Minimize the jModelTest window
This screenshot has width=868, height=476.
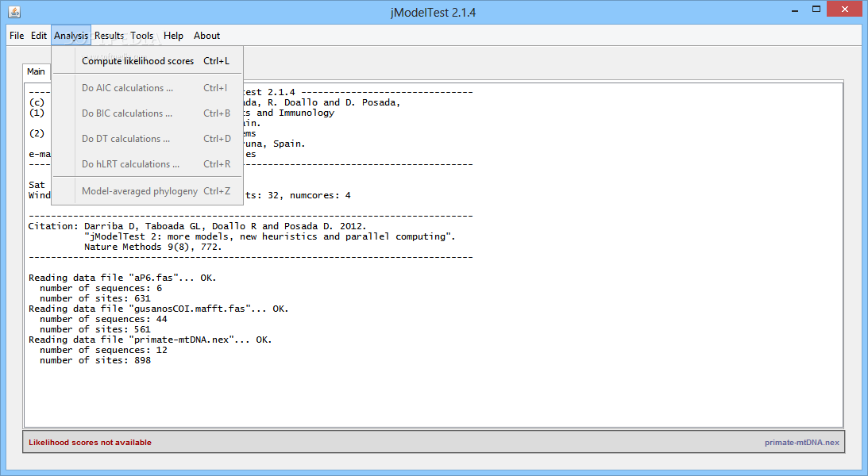click(795, 10)
